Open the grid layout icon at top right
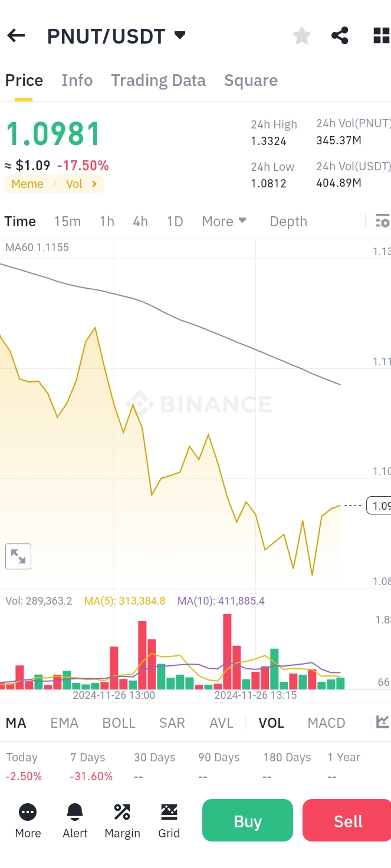Image resolution: width=391 pixels, height=868 pixels. 382,36
